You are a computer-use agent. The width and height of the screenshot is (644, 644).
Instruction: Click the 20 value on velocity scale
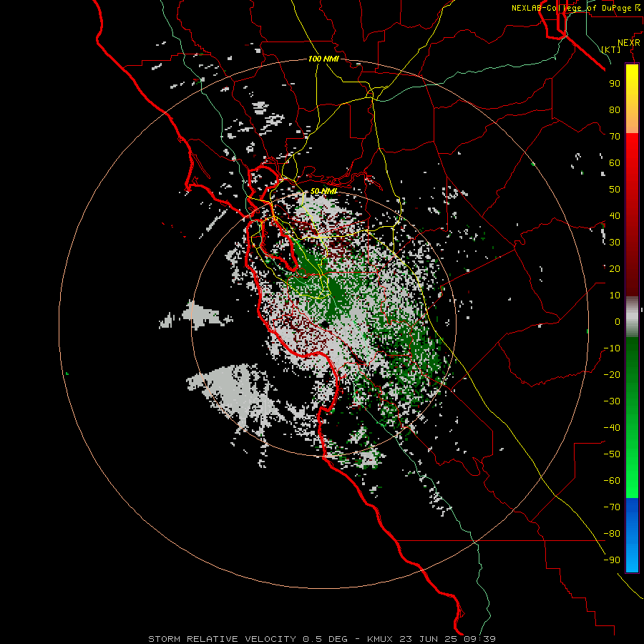click(615, 268)
